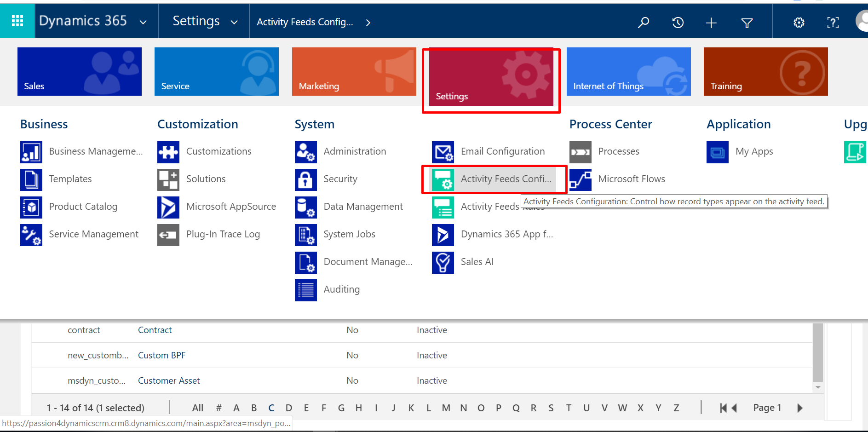The image size is (868, 432).
Task: Select the Microsoft Flows icon
Action: (581, 179)
